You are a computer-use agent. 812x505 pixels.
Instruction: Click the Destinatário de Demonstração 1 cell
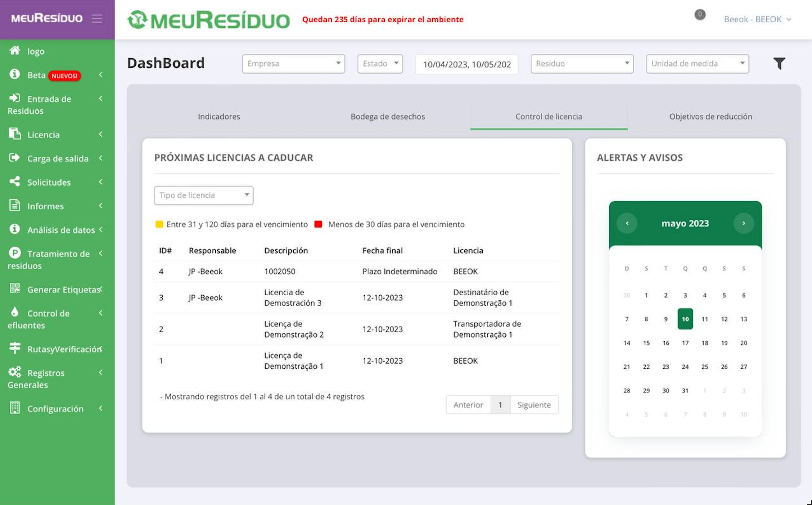(483, 297)
